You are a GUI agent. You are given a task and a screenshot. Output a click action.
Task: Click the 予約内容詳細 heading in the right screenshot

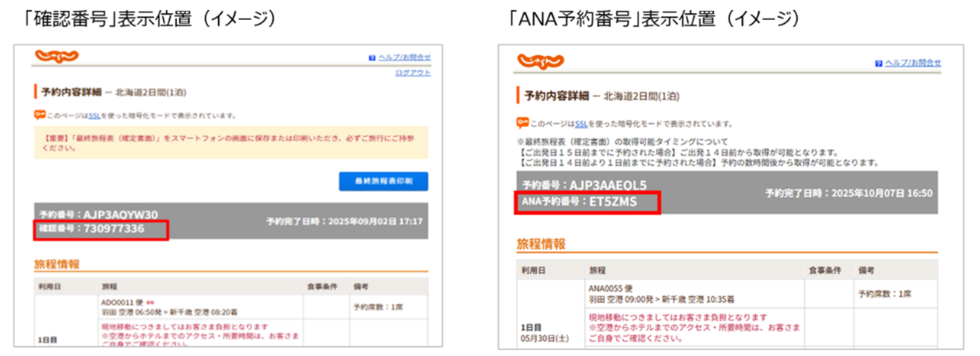pyautogui.click(x=557, y=96)
